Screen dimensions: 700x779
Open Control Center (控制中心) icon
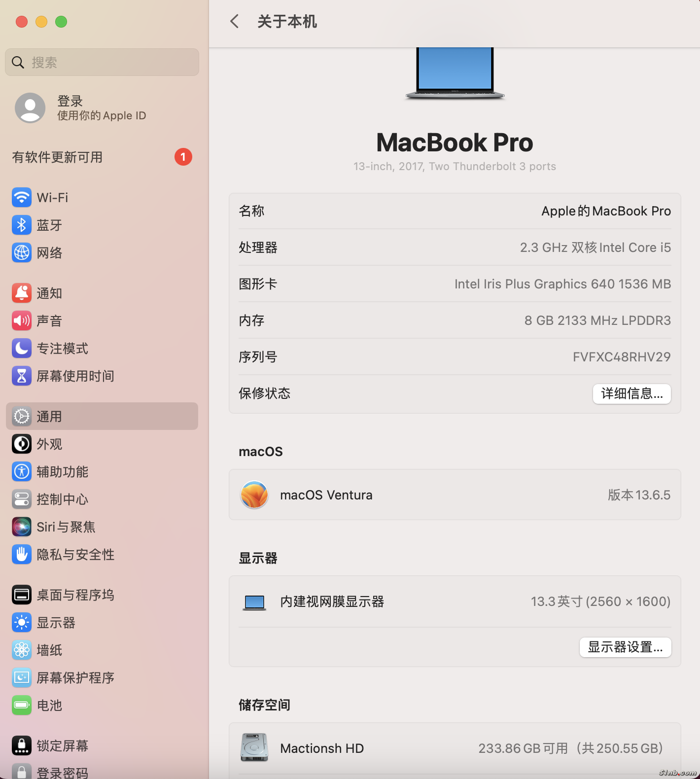pyautogui.click(x=22, y=499)
